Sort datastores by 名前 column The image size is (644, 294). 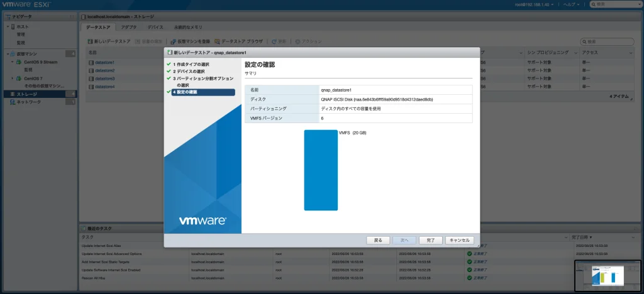pos(92,53)
